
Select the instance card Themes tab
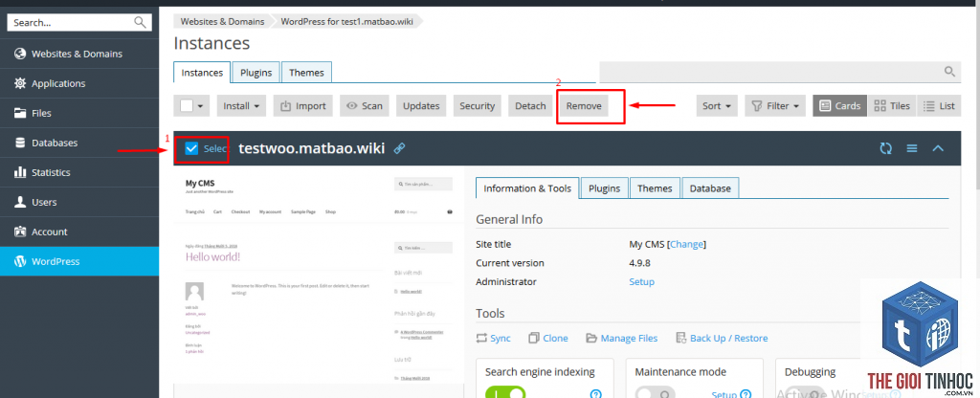pyautogui.click(x=655, y=188)
